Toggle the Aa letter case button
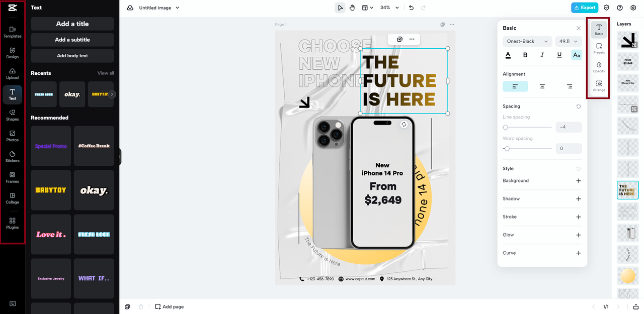 (577, 55)
